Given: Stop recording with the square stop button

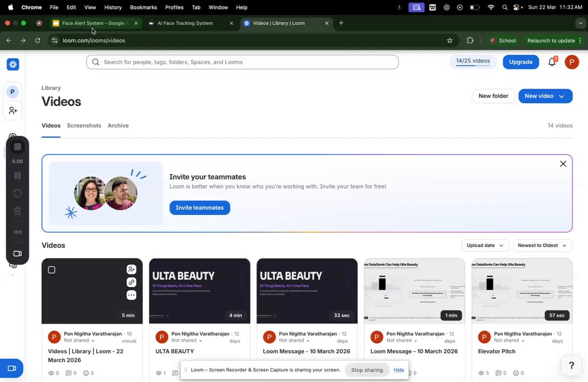Looking at the screenshot, I should point(17,147).
